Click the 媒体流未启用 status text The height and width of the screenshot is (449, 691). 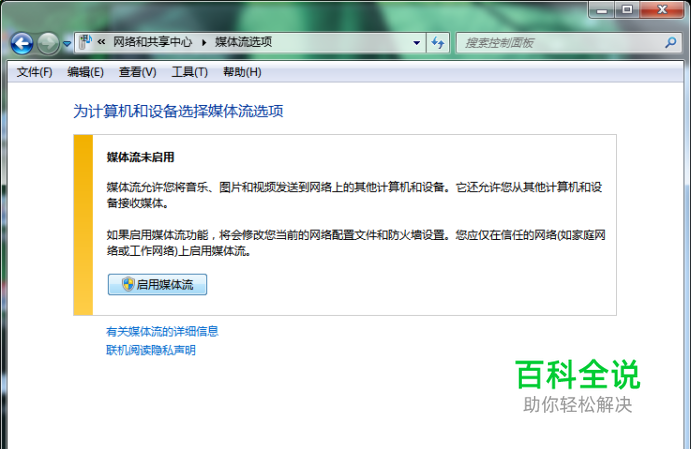pyautogui.click(x=141, y=157)
